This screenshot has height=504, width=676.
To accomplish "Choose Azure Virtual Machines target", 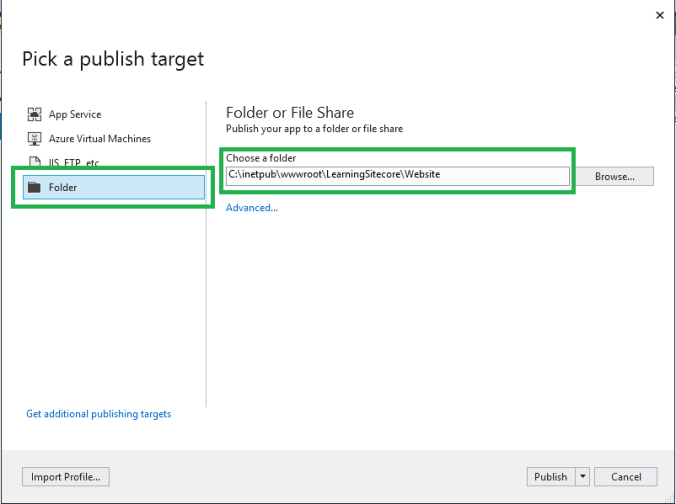I will [99, 139].
